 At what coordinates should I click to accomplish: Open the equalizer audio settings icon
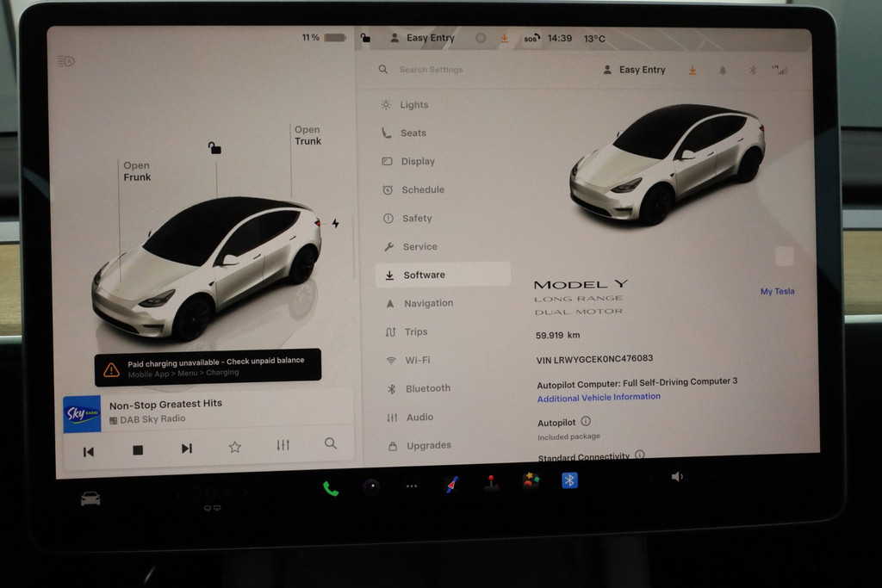[283, 445]
